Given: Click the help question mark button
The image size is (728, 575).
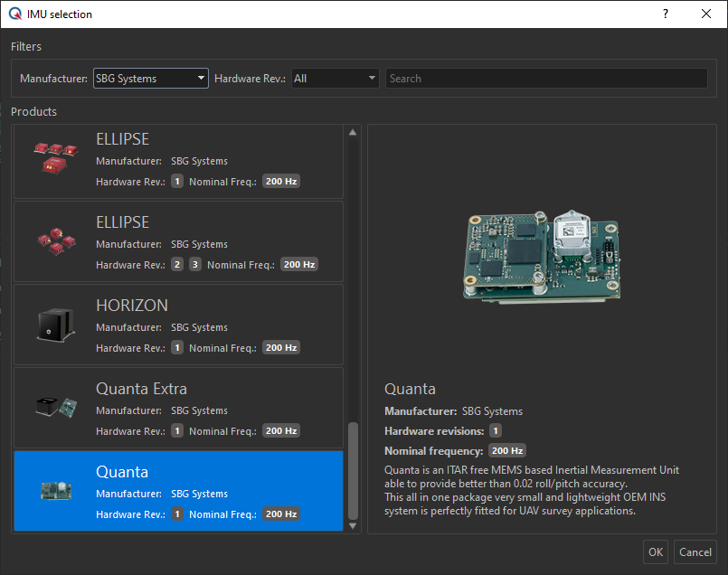Looking at the screenshot, I should (666, 14).
